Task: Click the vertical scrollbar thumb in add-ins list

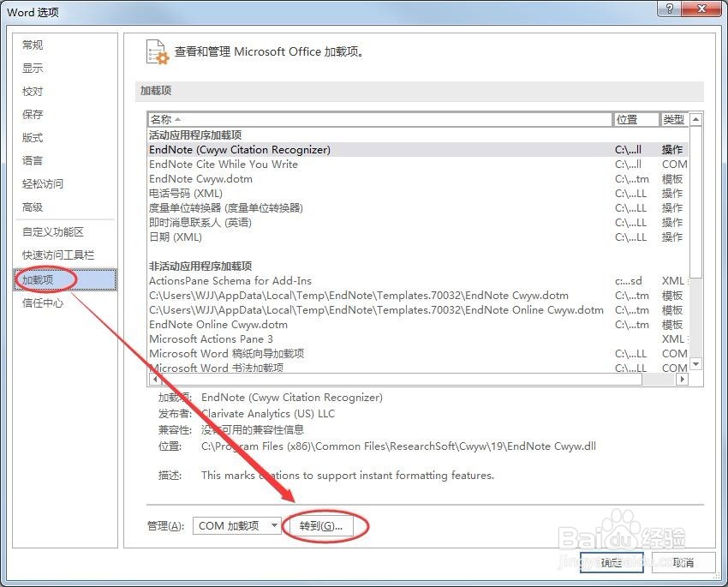Action: point(695,202)
